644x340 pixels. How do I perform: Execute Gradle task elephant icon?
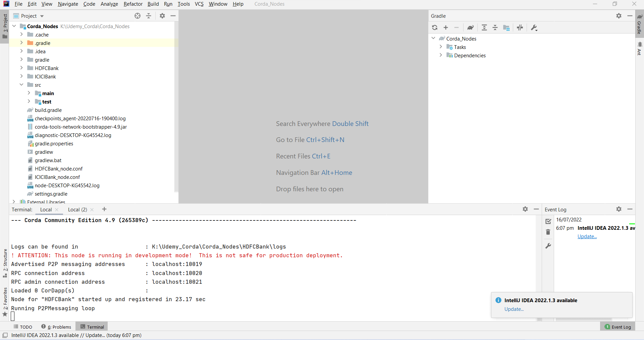(x=471, y=27)
